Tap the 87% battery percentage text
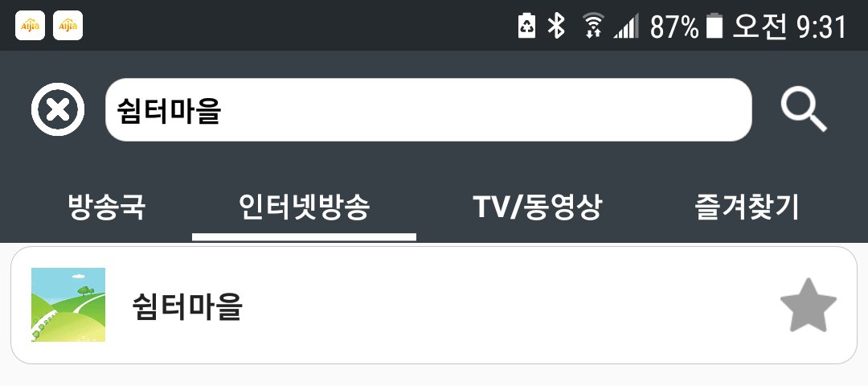Viewport: 868px width, 386px height. (674, 27)
